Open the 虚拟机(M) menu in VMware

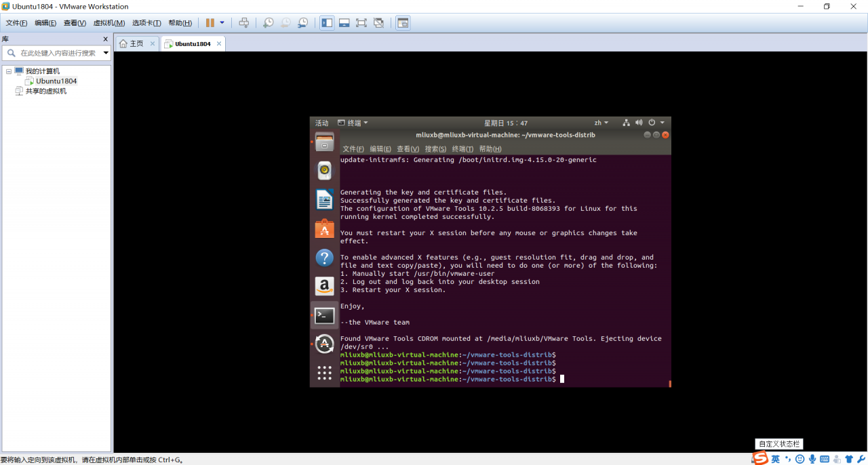[108, 23]
